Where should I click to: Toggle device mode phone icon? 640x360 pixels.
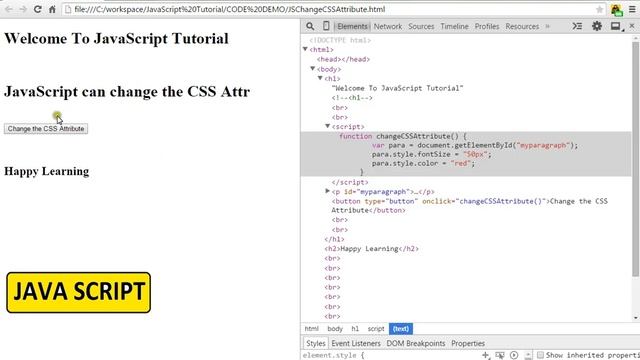pos(326,26)
